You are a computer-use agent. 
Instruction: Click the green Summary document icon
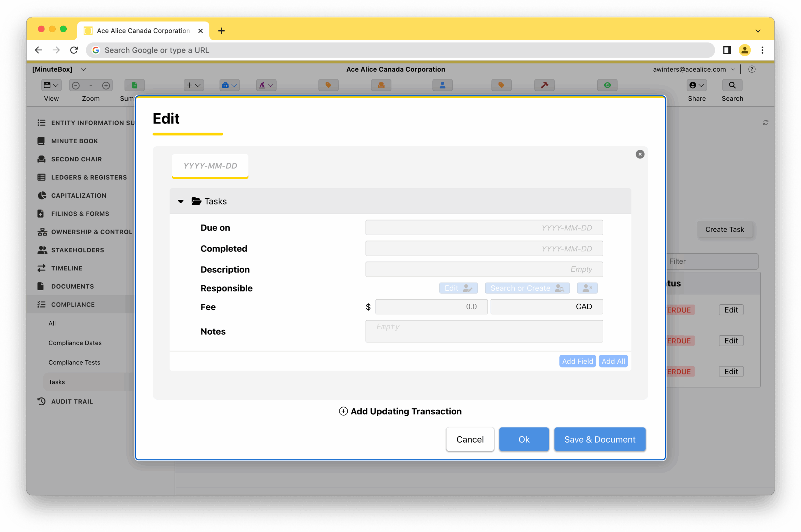pos(135,85)
